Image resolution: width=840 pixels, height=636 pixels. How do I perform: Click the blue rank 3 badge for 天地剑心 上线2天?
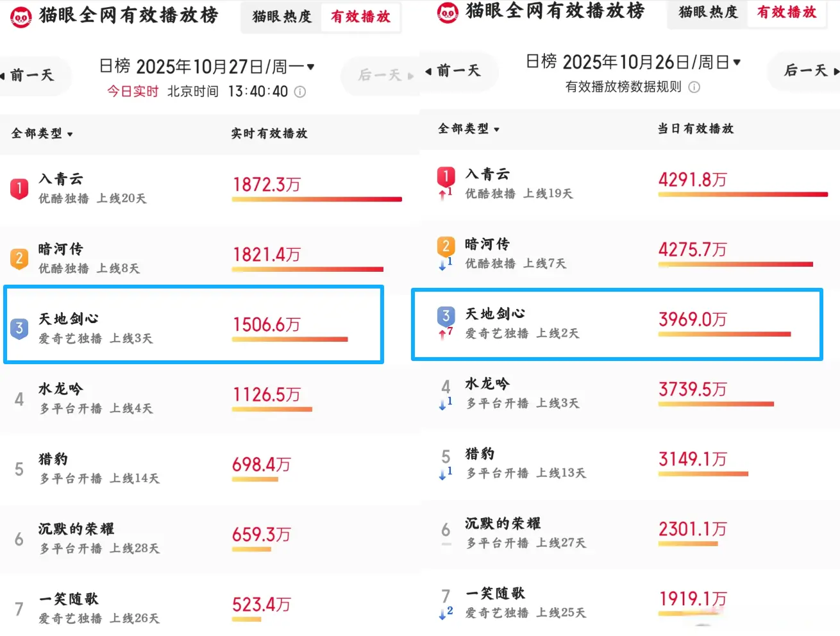(446, 316)
